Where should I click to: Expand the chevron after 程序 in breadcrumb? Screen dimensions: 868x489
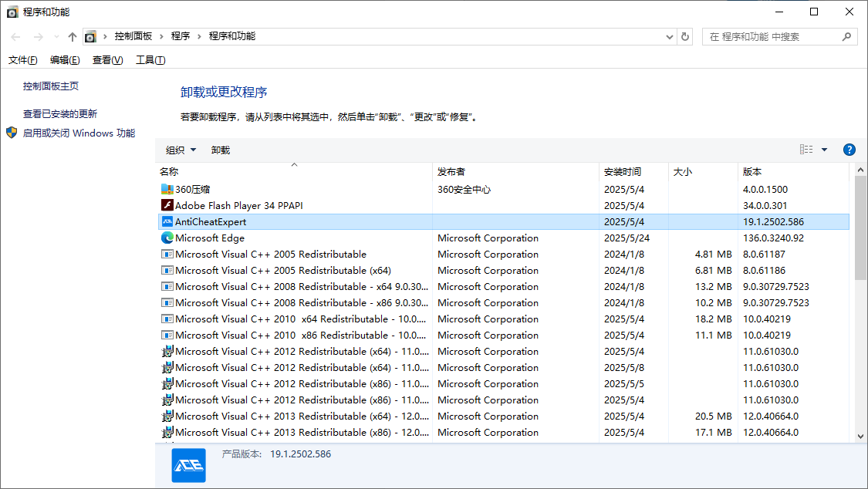pyautogui.click(x=199, y=36)
